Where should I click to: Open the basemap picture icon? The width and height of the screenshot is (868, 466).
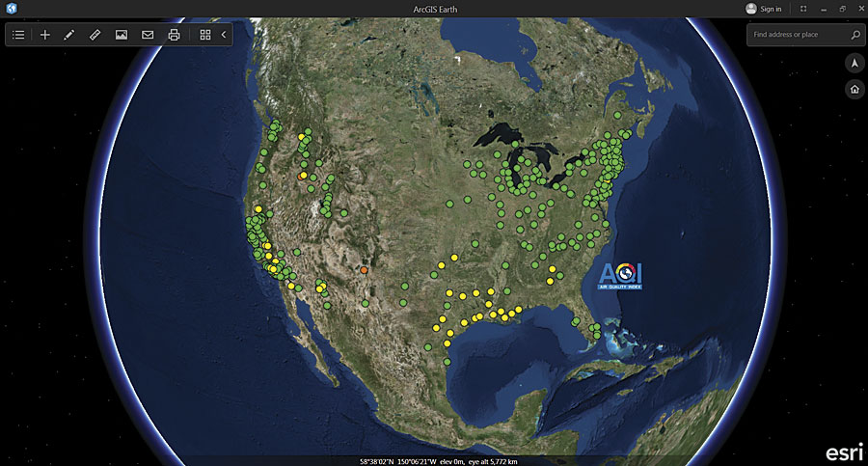[x=122, y=35]
